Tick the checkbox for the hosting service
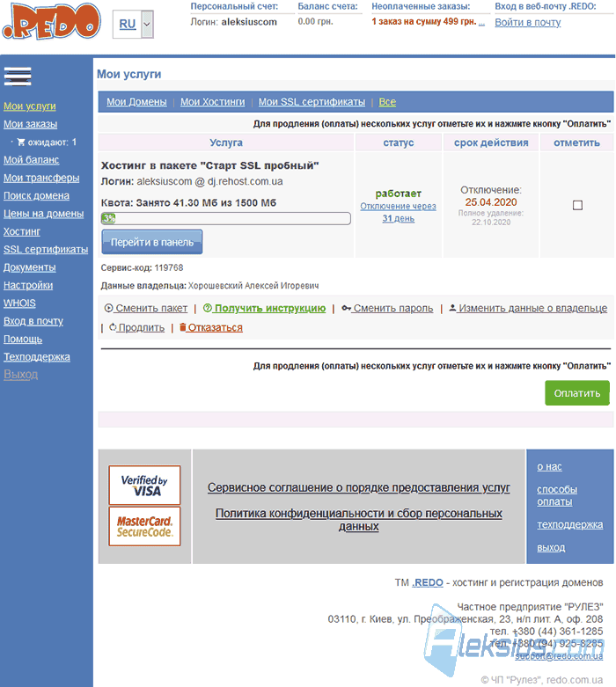The width and height of the screenshot is (616, 687). [577, 205]
